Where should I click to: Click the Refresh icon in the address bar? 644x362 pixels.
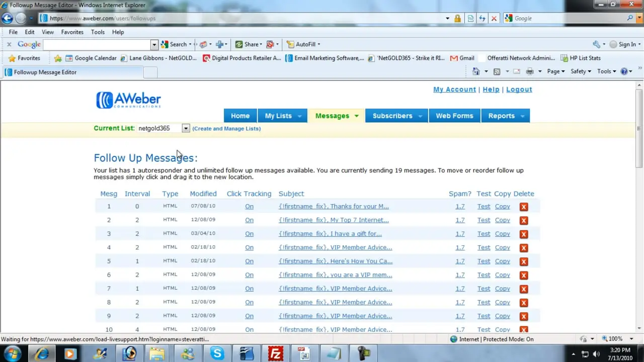tap(482, 18)
